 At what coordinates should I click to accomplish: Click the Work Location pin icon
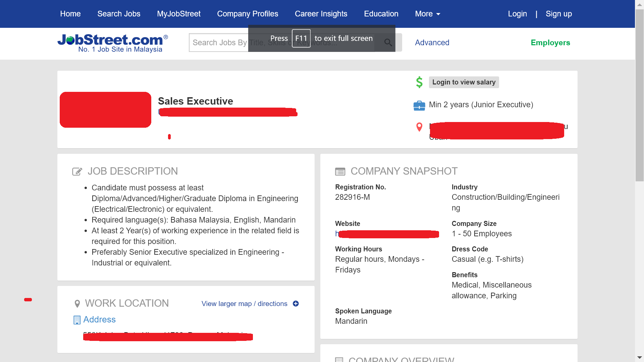click(x=77, y=304)
